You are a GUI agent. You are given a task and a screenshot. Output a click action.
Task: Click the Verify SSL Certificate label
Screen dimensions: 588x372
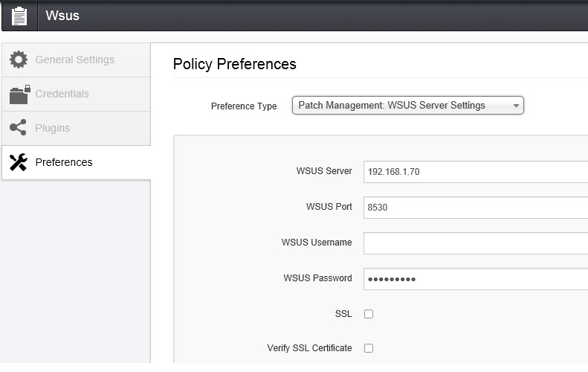pyautogui.click(x=309, y=348)
